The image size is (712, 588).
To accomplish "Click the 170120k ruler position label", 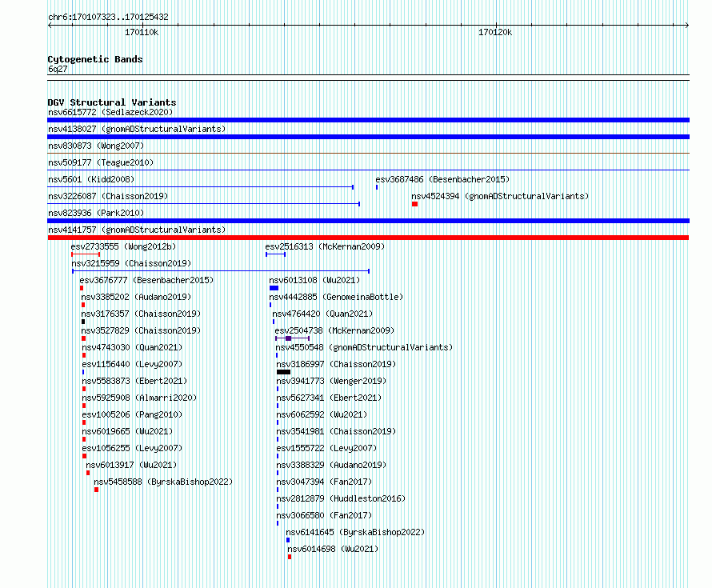I will [495, 32].
